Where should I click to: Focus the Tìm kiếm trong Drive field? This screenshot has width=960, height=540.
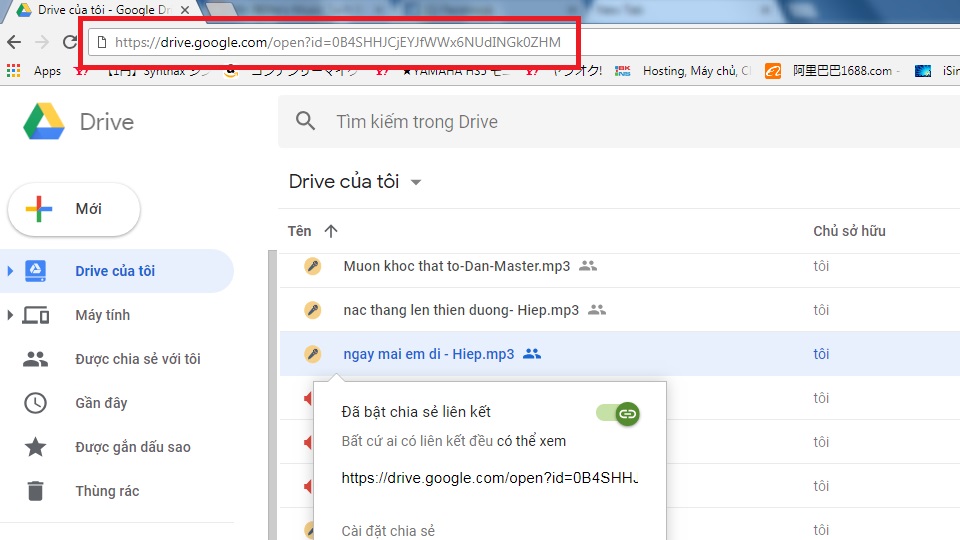tap(618, 121)
